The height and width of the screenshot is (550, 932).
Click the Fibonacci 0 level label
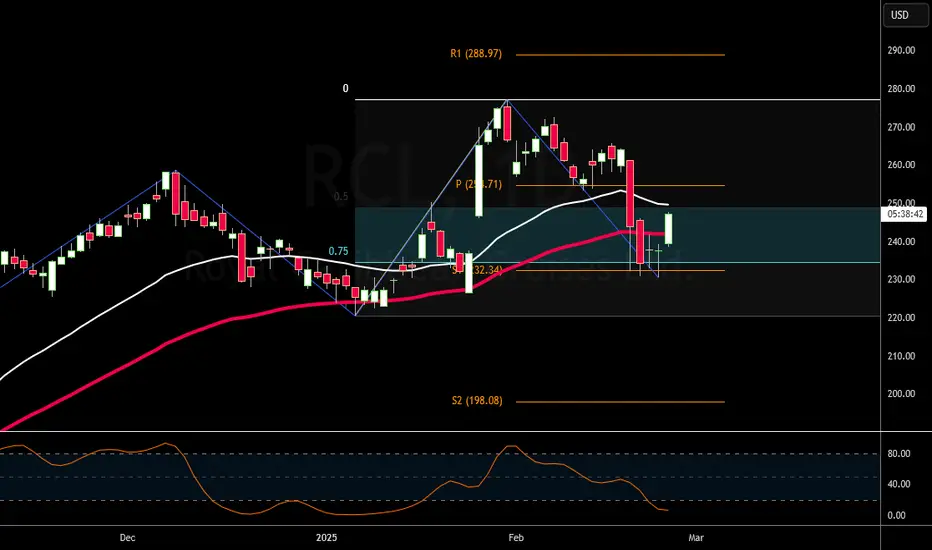pos(345,89)
